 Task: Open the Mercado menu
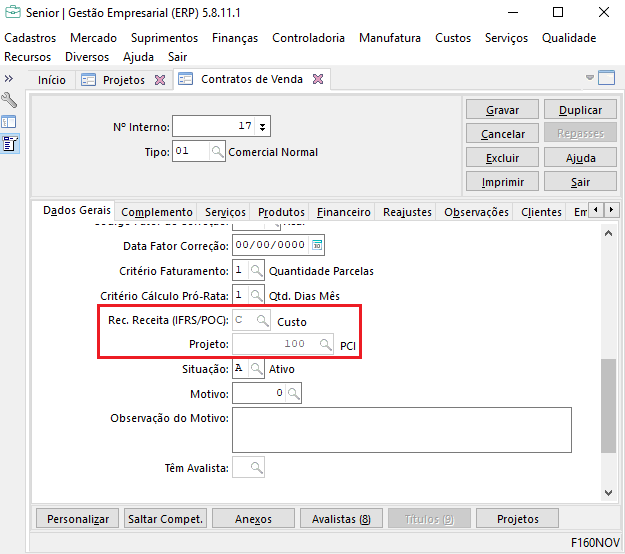tap(93, 38)
